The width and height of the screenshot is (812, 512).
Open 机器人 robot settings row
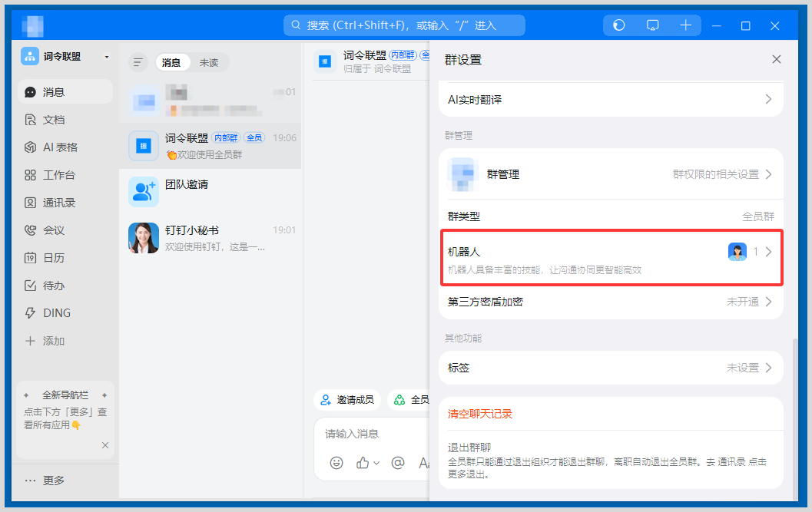click(x=611, y=259)
